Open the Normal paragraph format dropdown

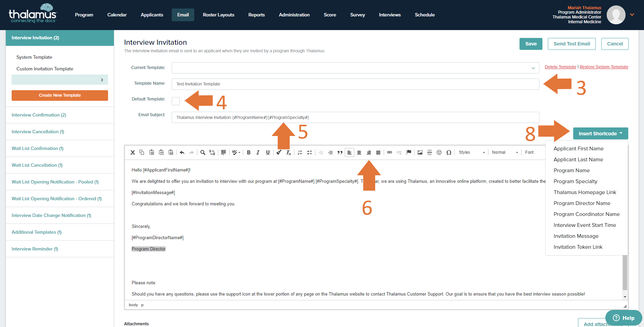505,152
